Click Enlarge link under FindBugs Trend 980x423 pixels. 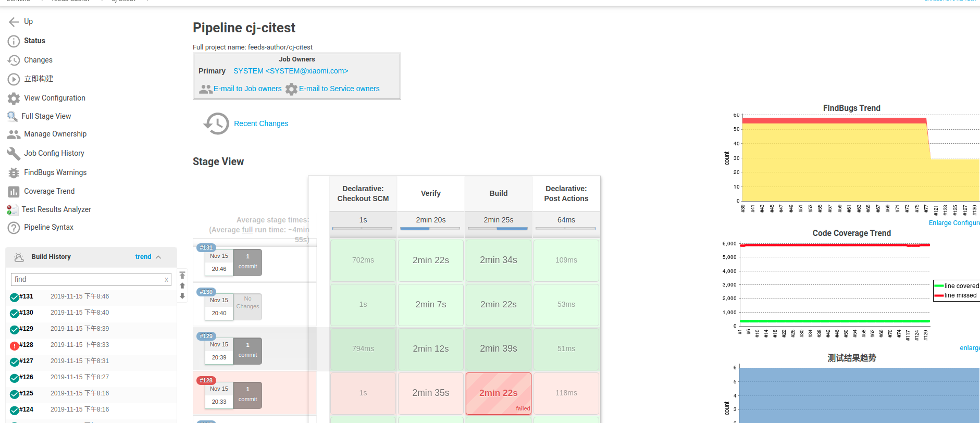940,223
